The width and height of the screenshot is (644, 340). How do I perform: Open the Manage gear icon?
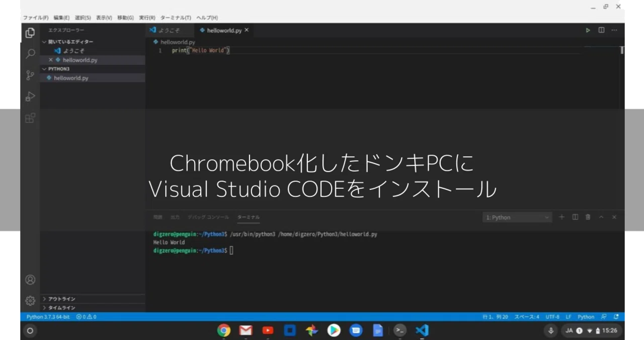point(30,301)
